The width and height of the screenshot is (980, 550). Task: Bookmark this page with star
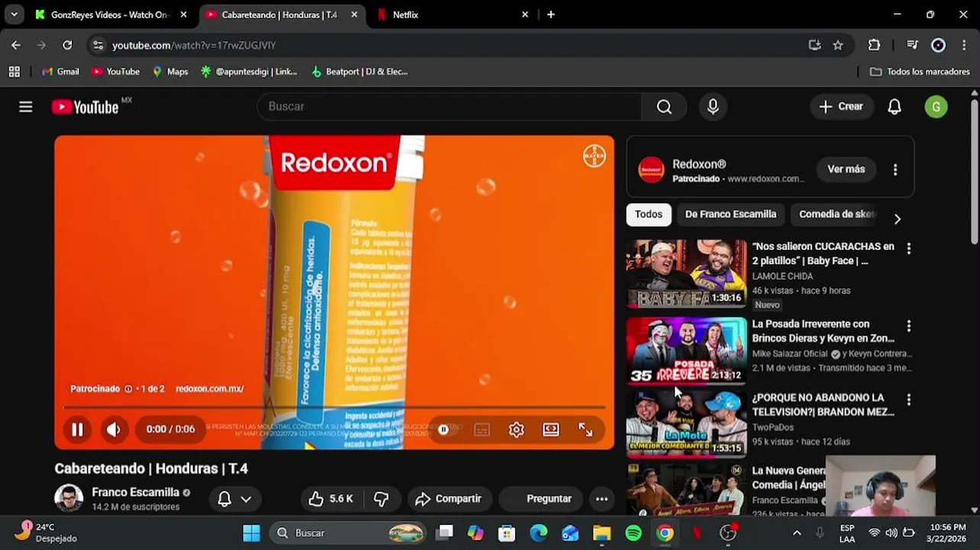[x=838, y=45]
